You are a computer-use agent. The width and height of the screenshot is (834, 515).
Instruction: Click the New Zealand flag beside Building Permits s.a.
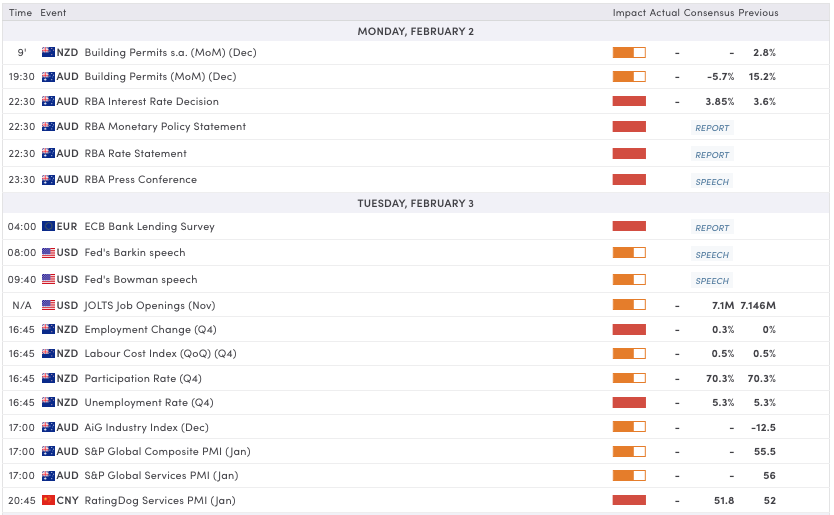point(48,52)
